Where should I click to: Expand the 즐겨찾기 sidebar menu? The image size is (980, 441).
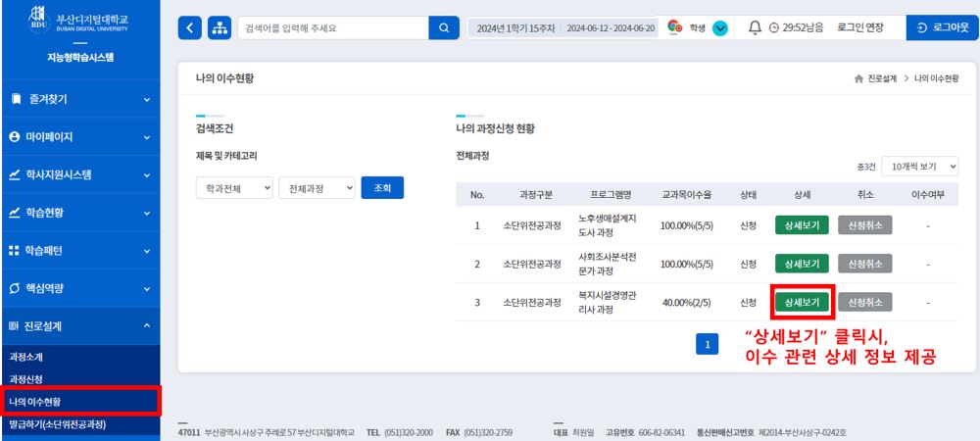pos(80,99)
